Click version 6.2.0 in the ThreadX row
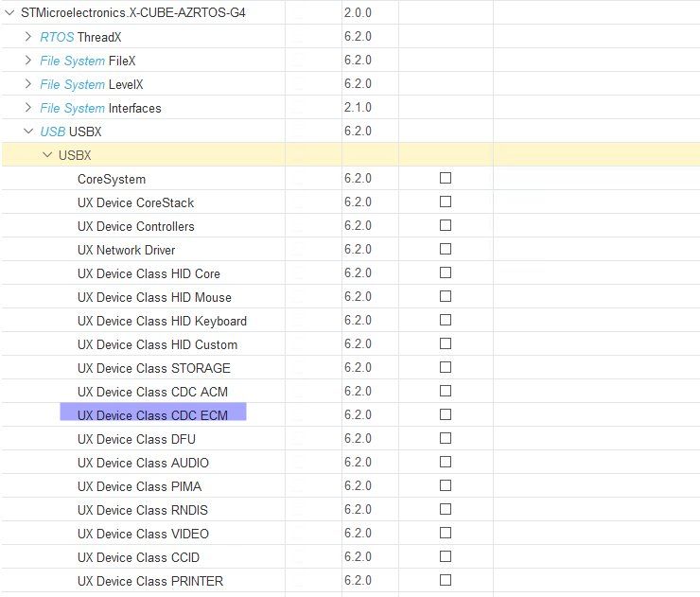The image size is (700, 597). tap(358, 37)
